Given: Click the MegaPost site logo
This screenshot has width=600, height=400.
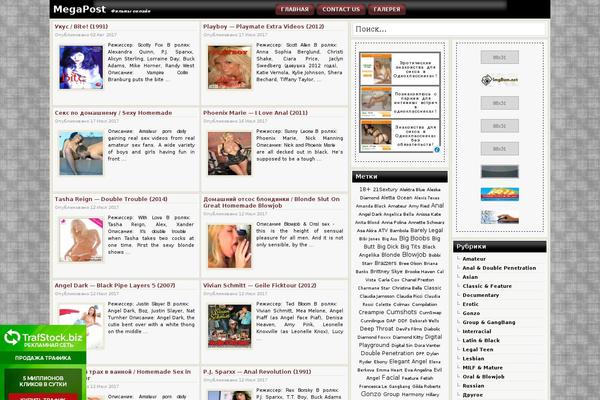Looking at the screenshot, I should [79, 10].
